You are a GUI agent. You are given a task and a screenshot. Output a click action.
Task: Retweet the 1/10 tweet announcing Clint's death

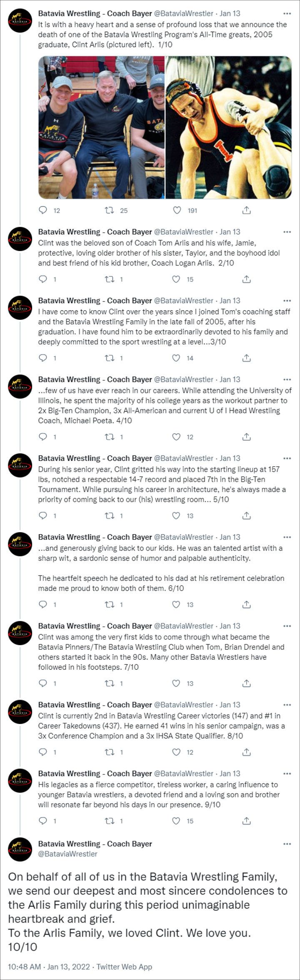pyautogui.click(x=110, y=210)
